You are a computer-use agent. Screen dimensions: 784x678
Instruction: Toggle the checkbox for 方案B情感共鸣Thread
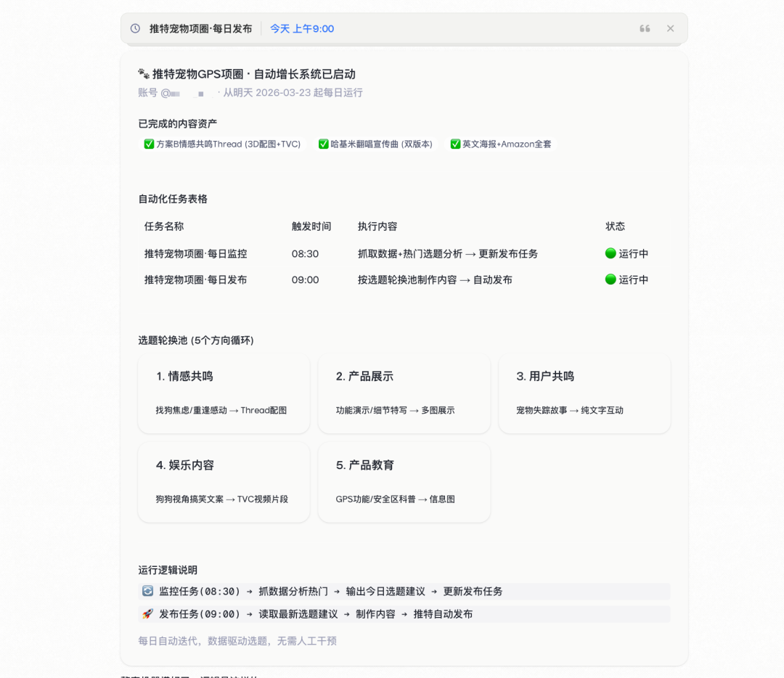[x=149, y=144]
